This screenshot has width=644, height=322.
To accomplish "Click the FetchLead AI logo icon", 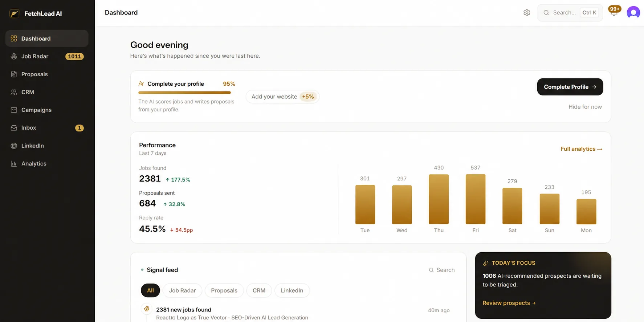I will [x=14, y=13].
